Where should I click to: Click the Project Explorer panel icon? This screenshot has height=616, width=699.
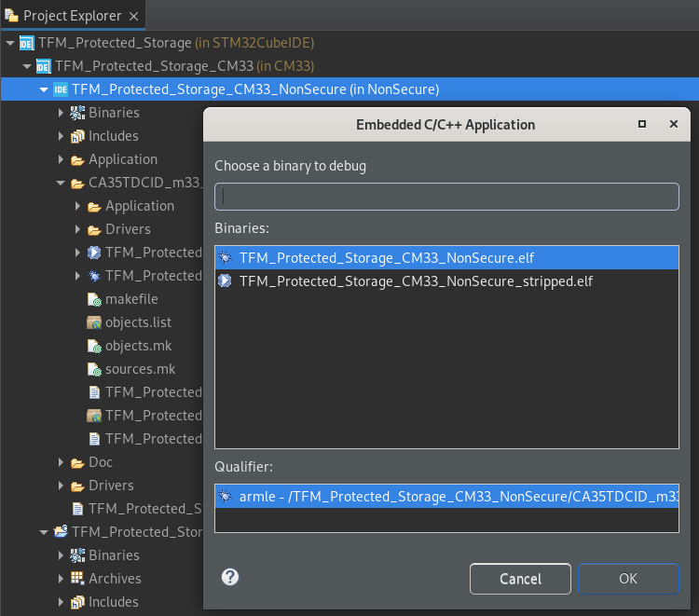point(11,16)
